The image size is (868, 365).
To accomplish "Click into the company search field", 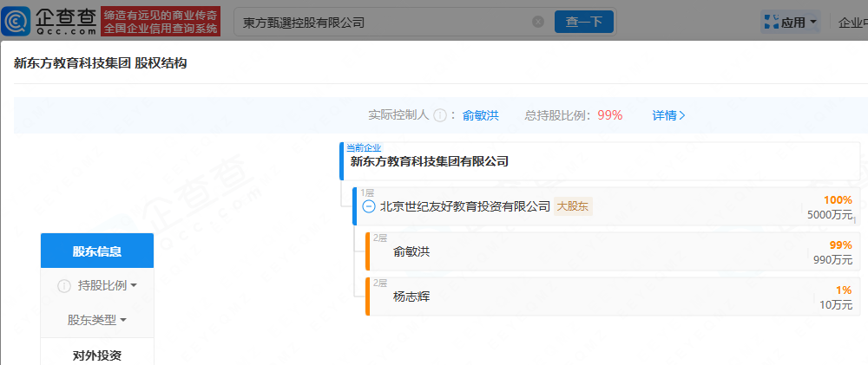I will click(382, 22).
